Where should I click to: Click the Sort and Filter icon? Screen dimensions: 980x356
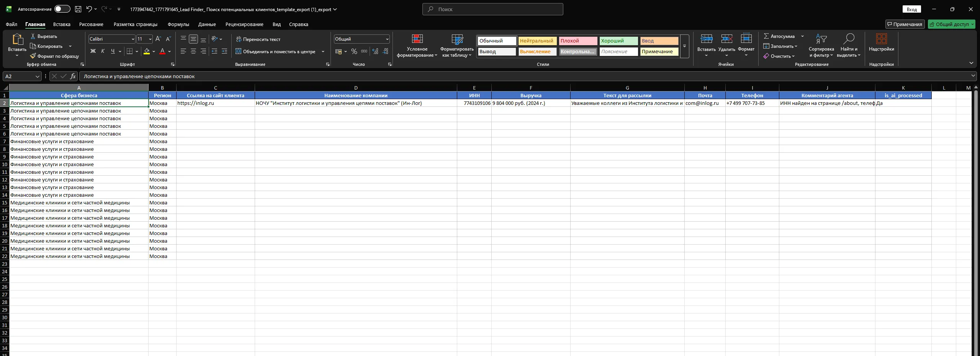(821, 39)
